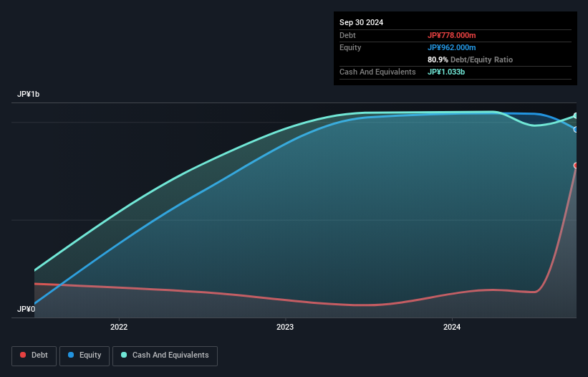The height and width of the screenshot is (377, 588).
Task: Select the teal Cash data point marker
Action: click(576, 115)
